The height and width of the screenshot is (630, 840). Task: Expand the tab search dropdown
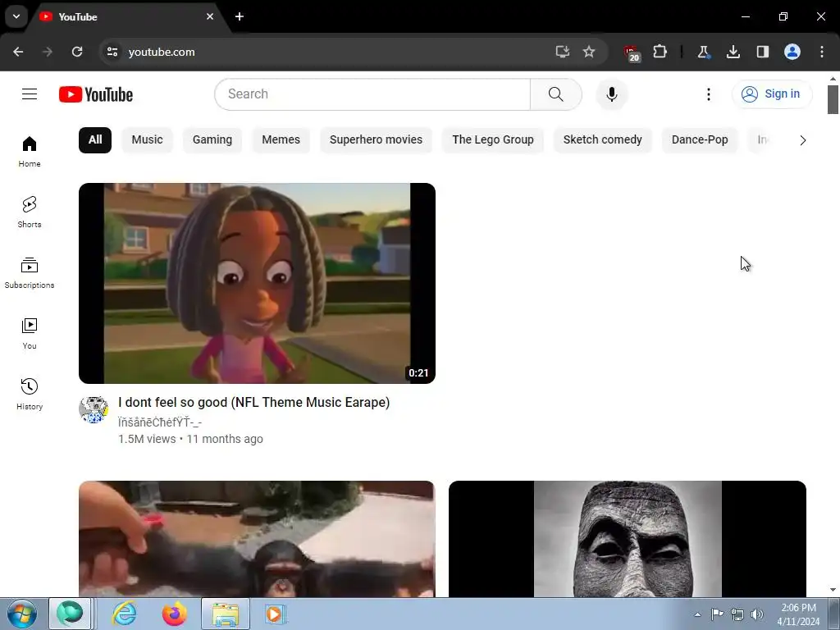click(x=16, y=16)
